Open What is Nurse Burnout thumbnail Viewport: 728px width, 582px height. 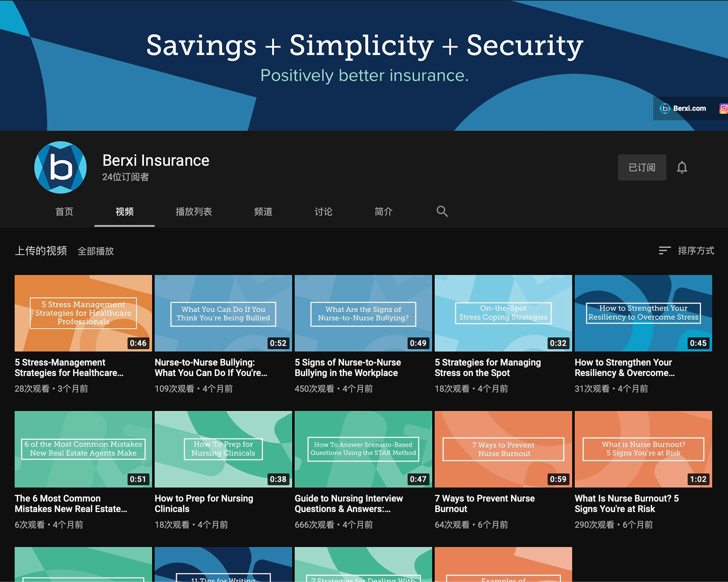644,449
